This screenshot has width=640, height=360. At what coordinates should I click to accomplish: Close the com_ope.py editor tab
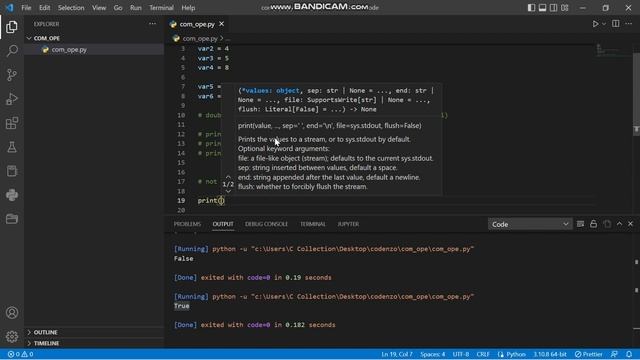tap(222, 24)
